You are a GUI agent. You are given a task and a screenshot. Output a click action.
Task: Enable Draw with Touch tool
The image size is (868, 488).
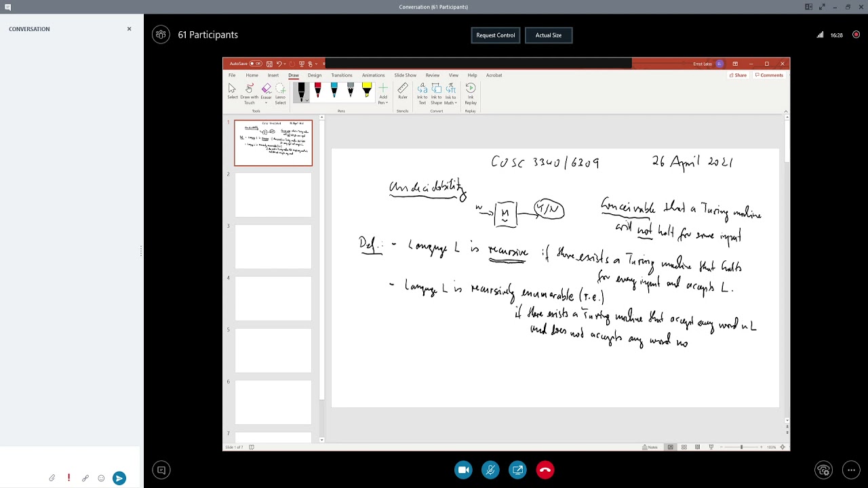[x=249, y=94]
